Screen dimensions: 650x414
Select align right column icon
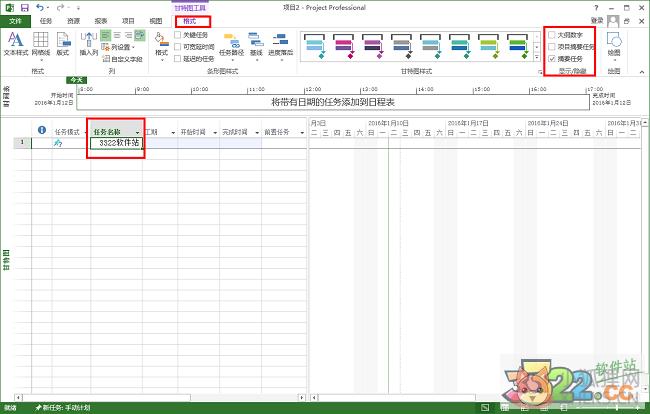(129, 35)
